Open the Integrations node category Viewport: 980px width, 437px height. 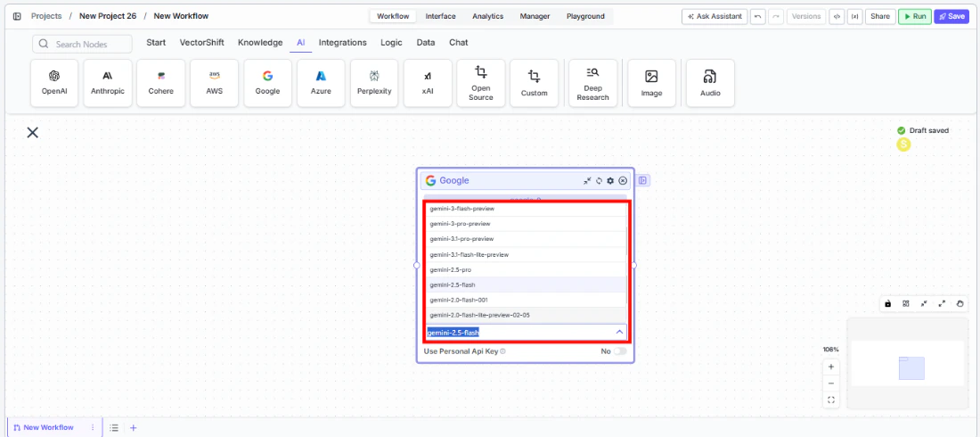coord(342,43)
